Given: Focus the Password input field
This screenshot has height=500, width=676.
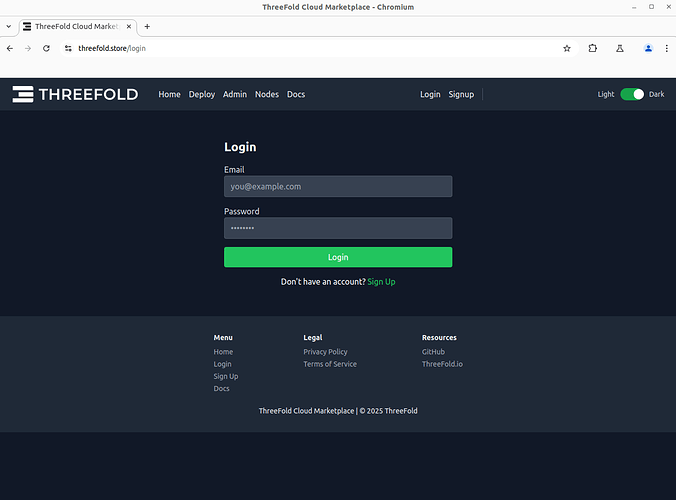Looking at the screenshot, I should [x=338, y=228].
